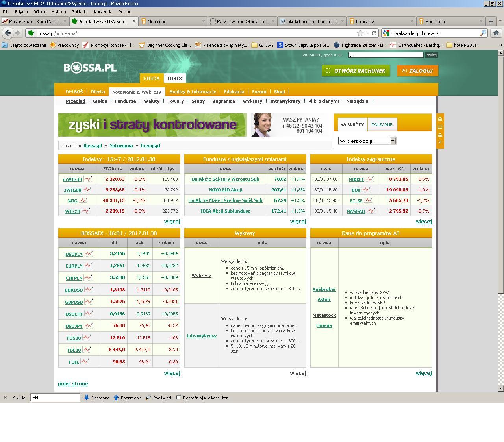
Task: Open a new tab with plus button
Action: (491, 21)
